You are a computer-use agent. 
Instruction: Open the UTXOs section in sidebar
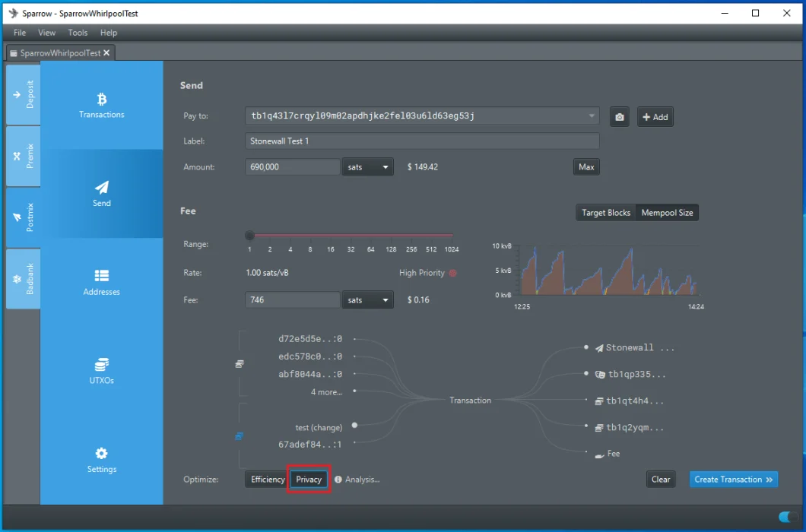pos(101,371)
